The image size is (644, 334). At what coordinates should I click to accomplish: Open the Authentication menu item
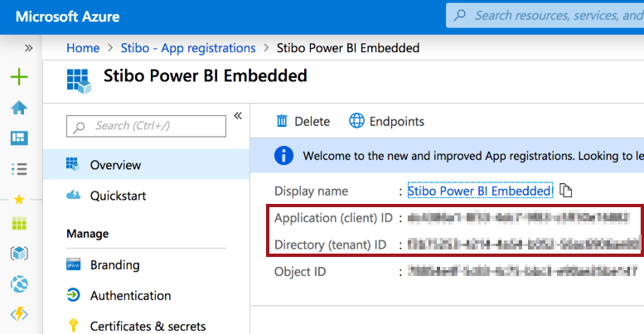coord(130,295)
